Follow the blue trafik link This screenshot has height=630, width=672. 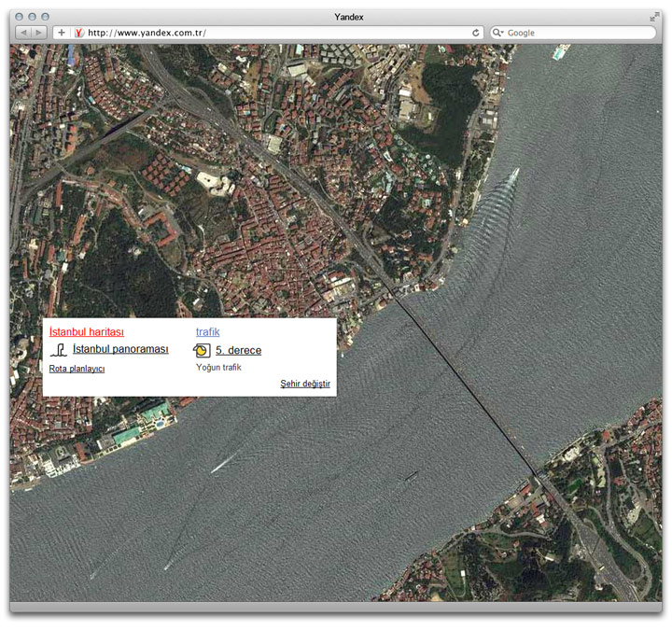tap(207, 332)
